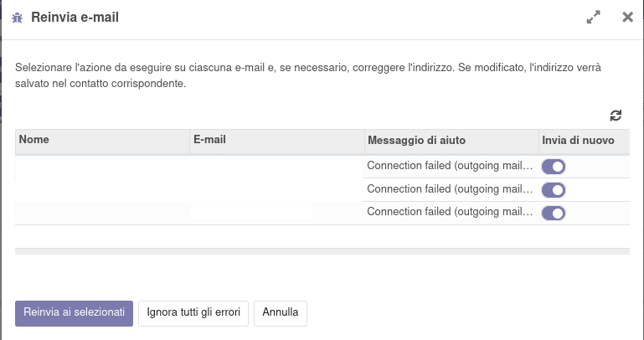Click the gray table footer bar
644x340 pixels.
click(322, 250)
